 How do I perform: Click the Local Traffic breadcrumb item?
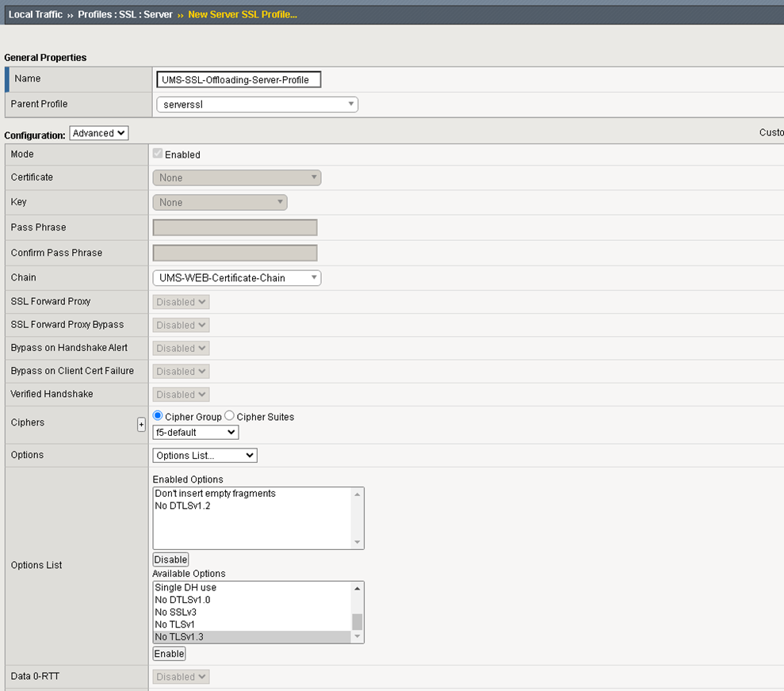[35, 13]
